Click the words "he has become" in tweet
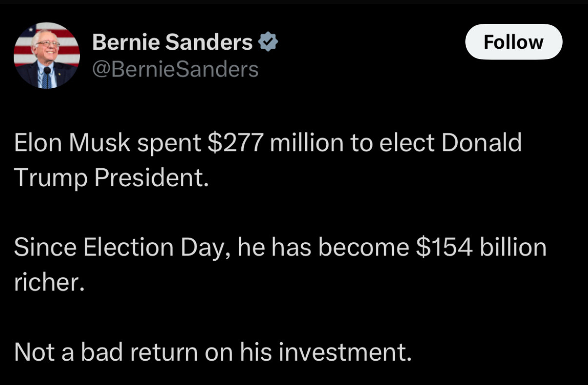Image resolution: width=588 pixels, height=385 pixels. (x=323, y=247)
